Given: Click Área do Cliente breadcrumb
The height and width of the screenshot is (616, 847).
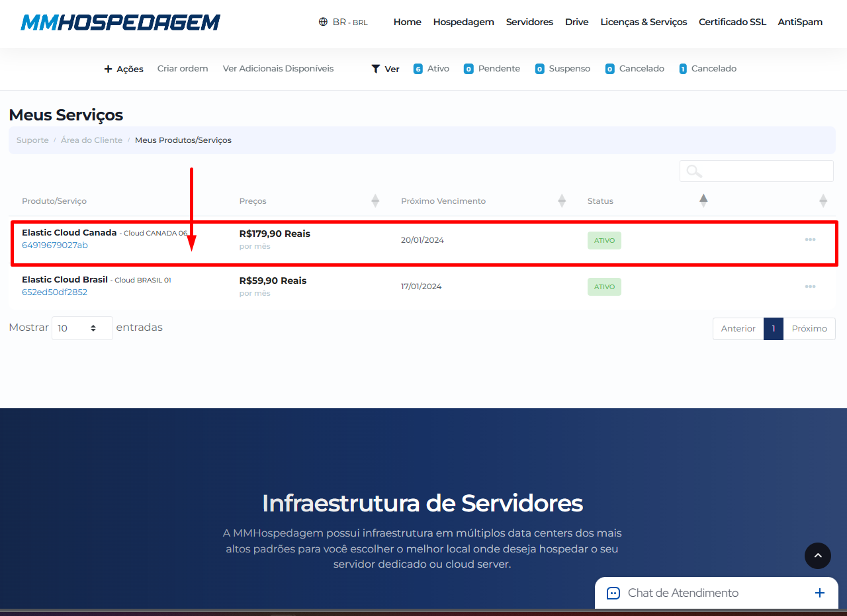Looking at the screenshot, I should tap(91, 140).
